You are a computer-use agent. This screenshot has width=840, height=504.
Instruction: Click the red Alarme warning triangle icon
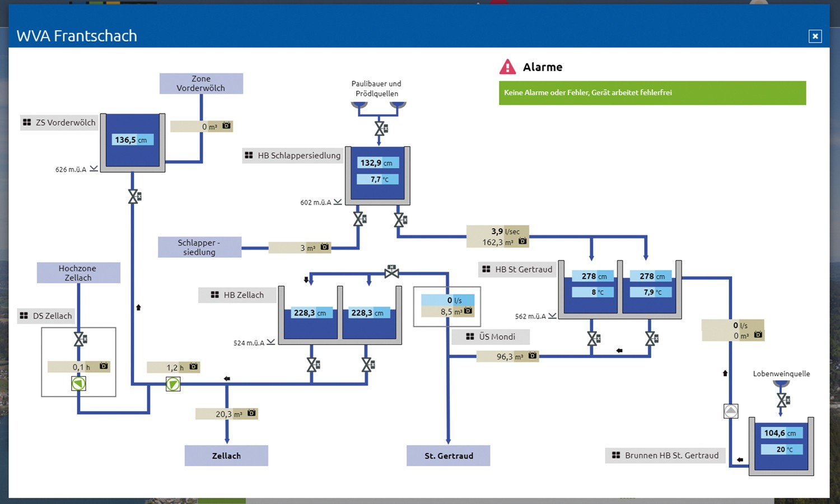(507, 67)
